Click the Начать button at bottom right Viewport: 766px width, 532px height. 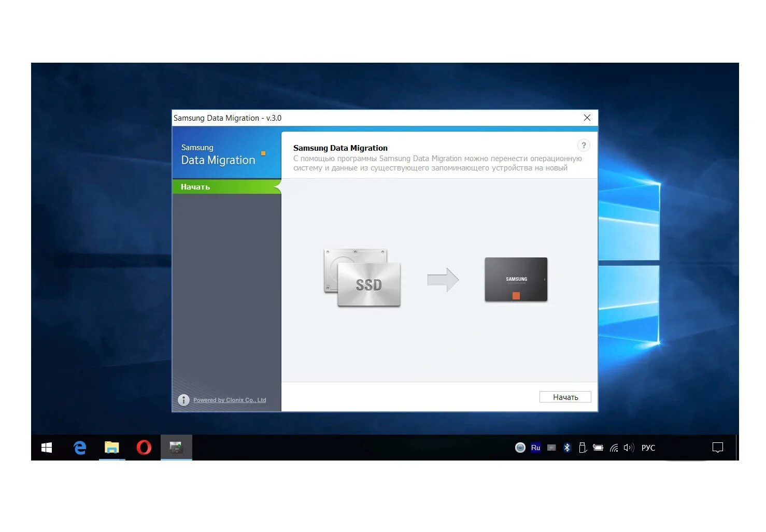tap(565, 397)
